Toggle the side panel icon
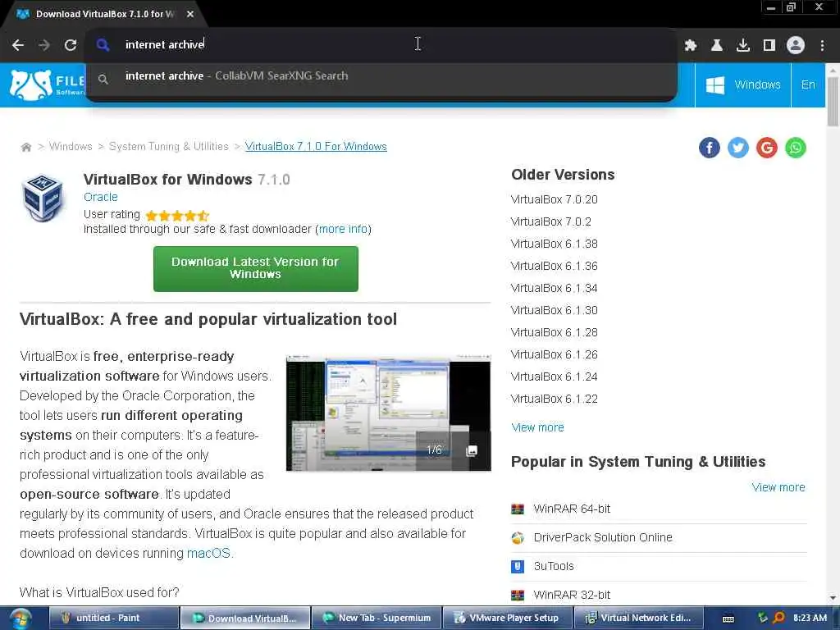 (x=769, y=45)
